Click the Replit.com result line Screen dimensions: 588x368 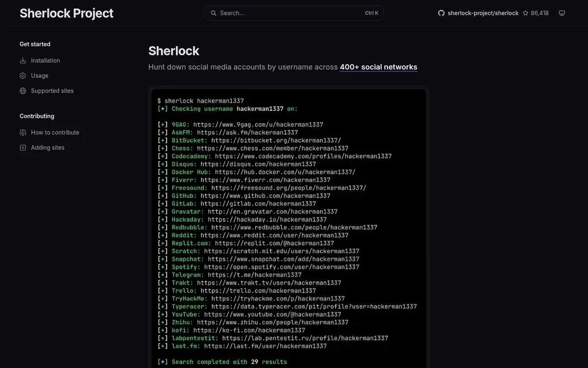[x=245, y=243]
